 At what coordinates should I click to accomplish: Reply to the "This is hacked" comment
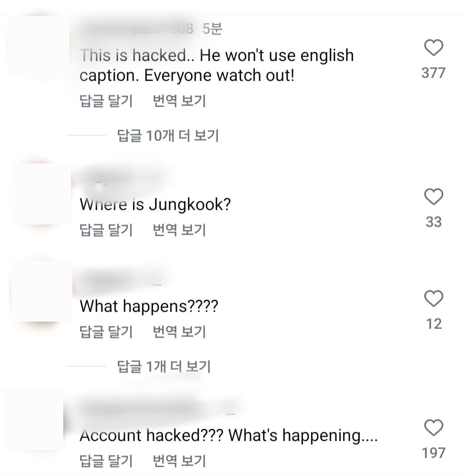106,101
